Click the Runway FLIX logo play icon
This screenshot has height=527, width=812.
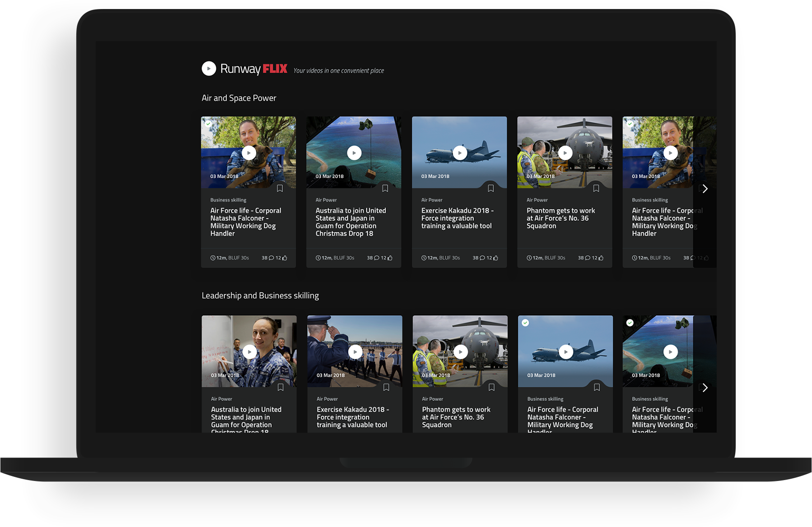point(209,69)
